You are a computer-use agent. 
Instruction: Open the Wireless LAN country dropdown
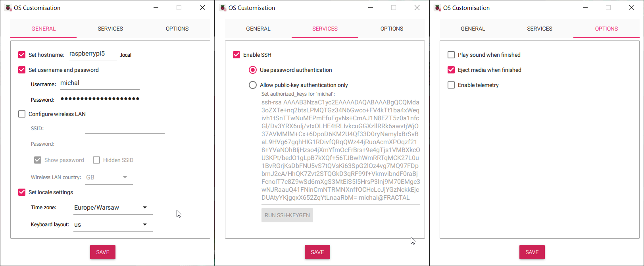pyautogui.click(x=109, y=177)
